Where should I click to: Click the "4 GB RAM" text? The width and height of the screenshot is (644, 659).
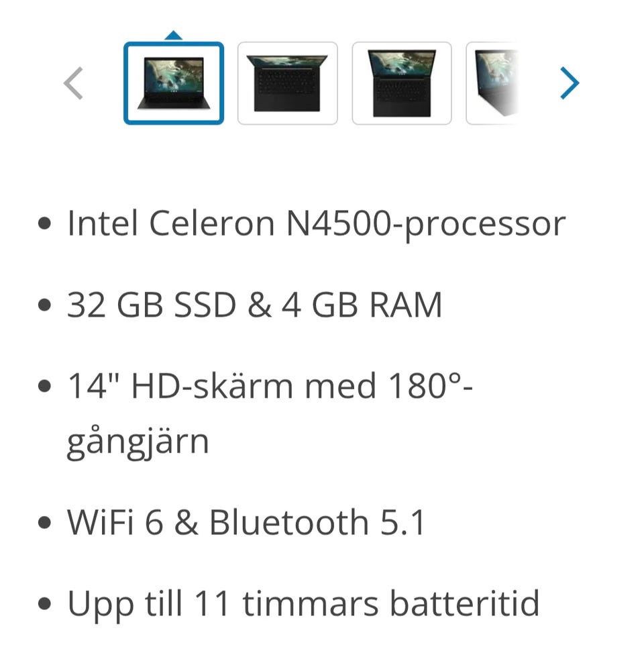point(362,305)
